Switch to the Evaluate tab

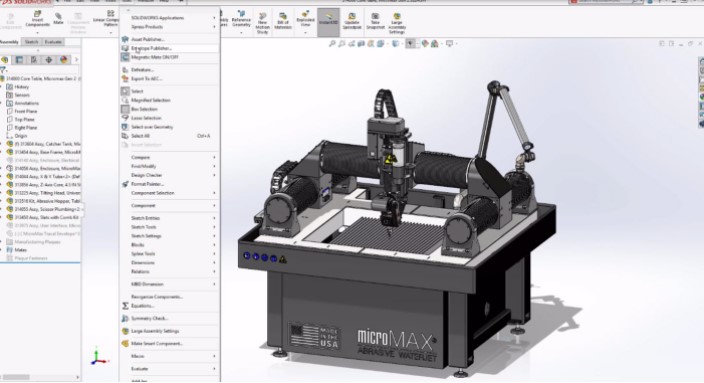[53, 42]
